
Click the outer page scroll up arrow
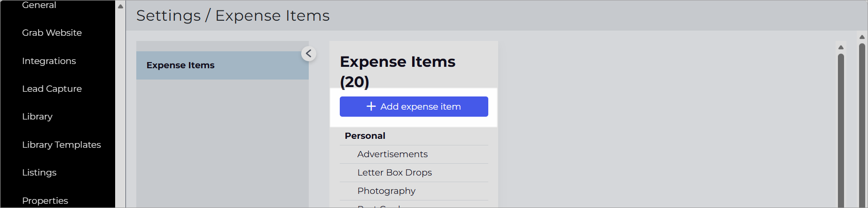click(862, 37)
